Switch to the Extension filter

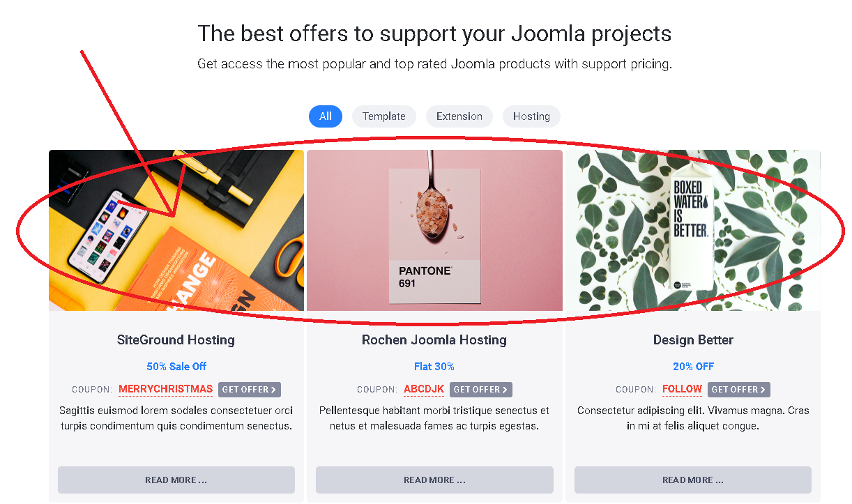pos(459,116)
